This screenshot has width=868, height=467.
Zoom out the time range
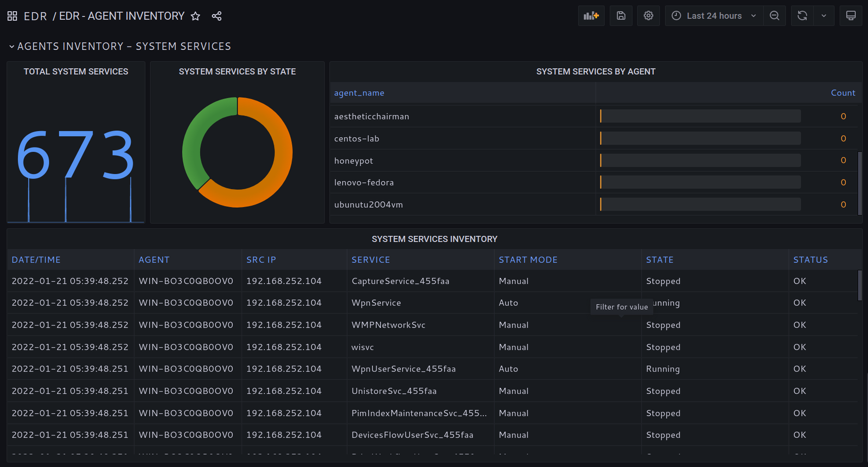(x=774, y=16)
